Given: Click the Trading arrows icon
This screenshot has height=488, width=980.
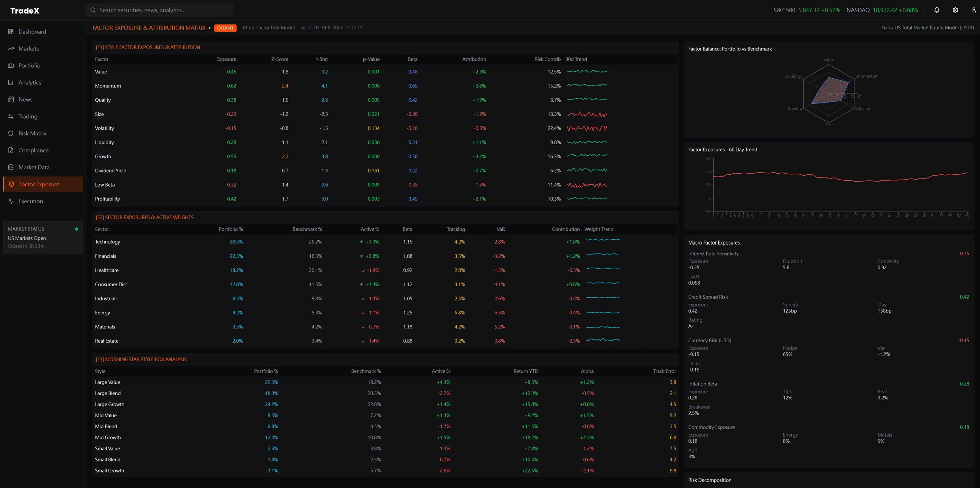Looking at the screenshot, I should coord(11,116).
